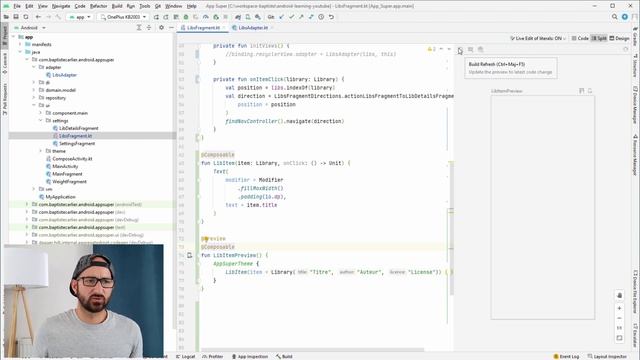Screen dimensions: 640x360
Task: Open the App Inspection tool window
Action: [249, 356]
